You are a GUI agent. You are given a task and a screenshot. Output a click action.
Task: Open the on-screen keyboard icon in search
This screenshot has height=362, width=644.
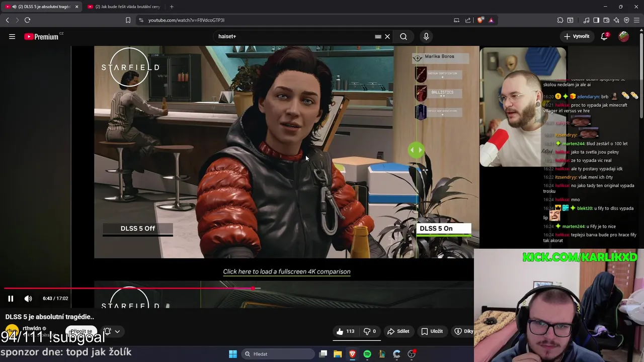click(x=378, y=36)
